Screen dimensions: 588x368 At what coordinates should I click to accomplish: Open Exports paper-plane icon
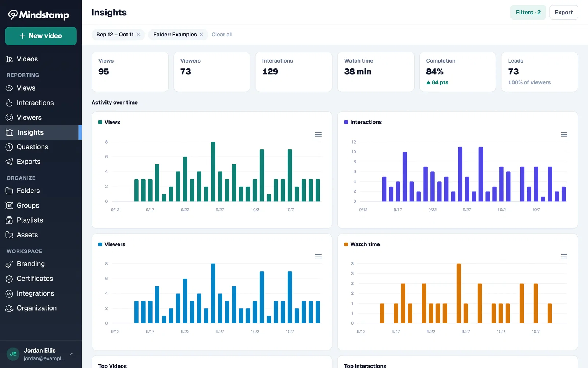9,162
